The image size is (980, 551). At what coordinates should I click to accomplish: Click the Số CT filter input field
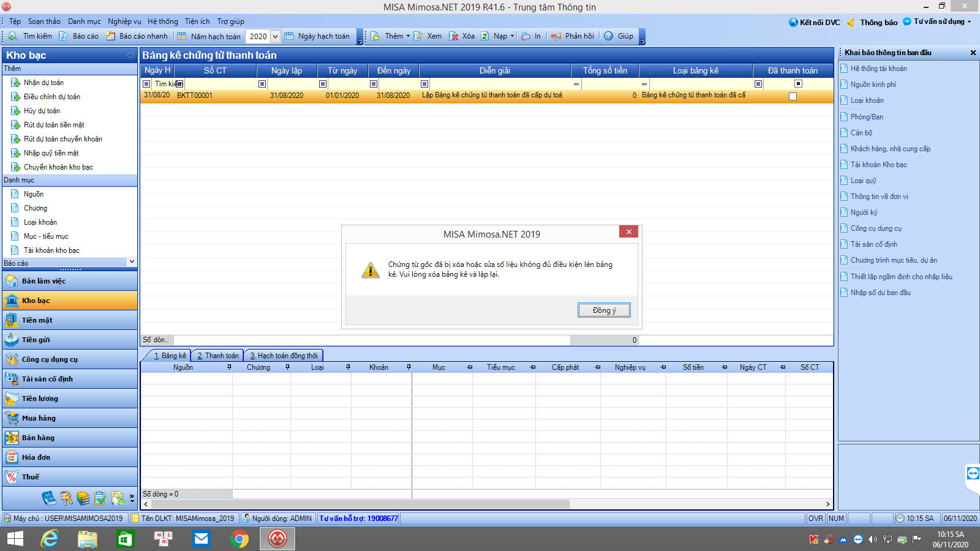click(220, 84)
